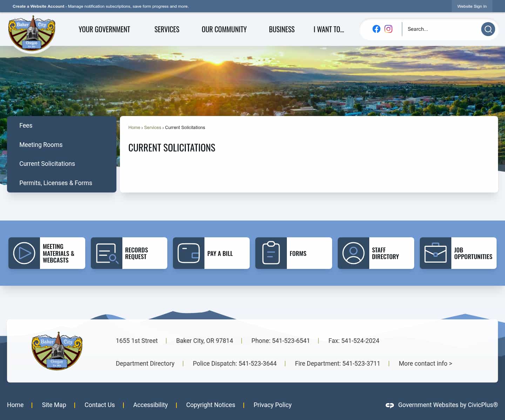Viewport: 505px width, 420px height.
Task: Click Home in the breadcrumb trail
Action: (x=134, y=127)
